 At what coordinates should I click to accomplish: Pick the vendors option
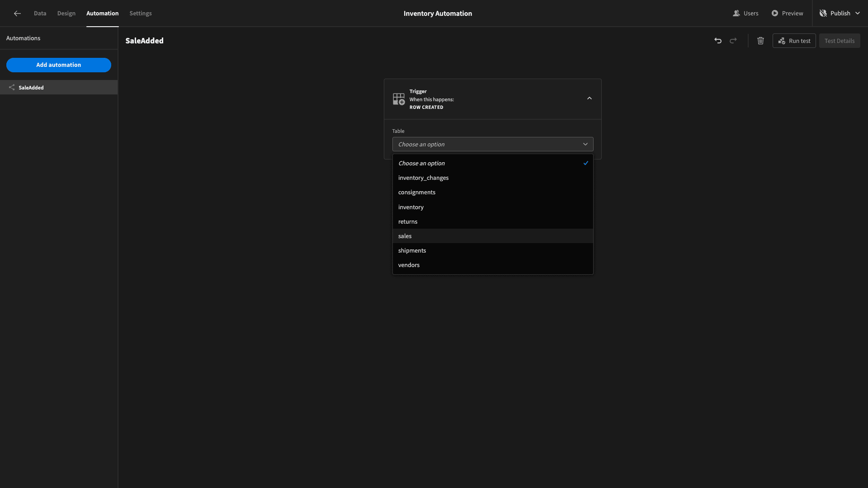pos(493,265)
